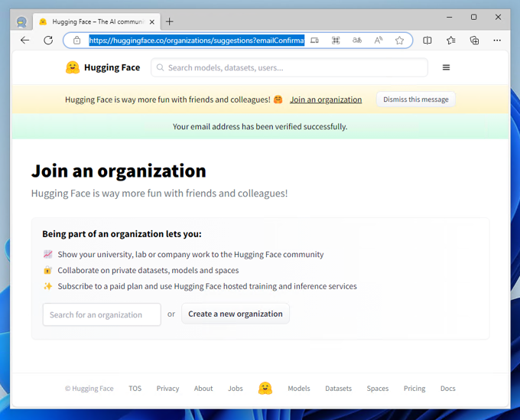
Task: Open the Spaces footer link
Action: (378, 388)
